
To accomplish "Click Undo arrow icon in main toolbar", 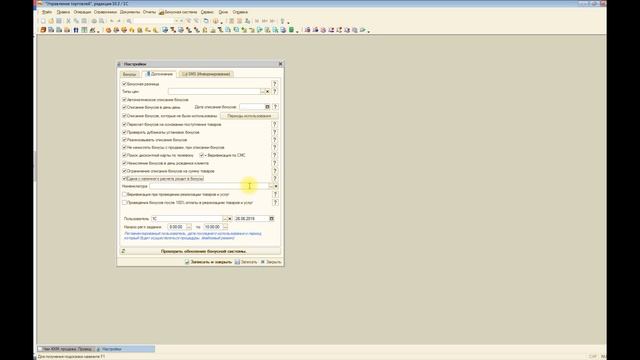I will click(x=111, y=21).
